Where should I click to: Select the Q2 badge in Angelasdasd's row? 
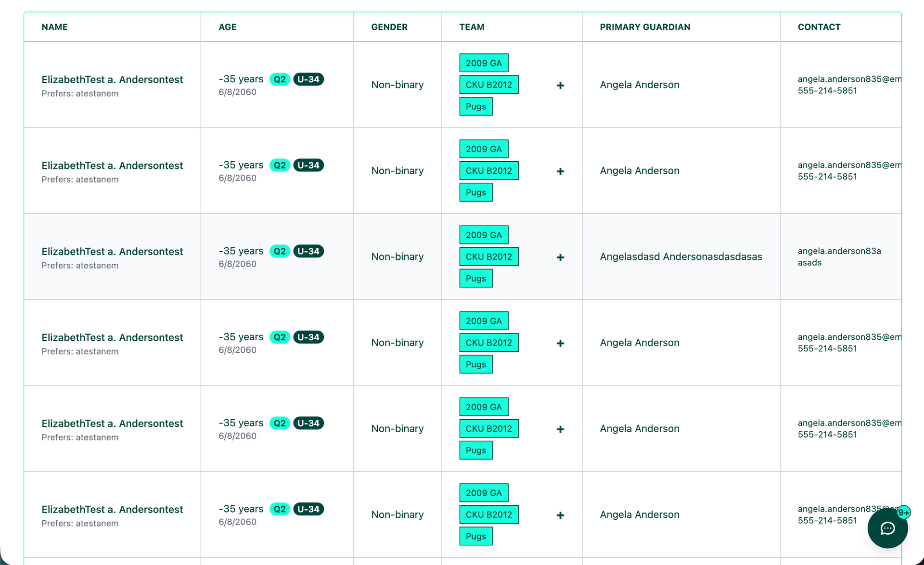point(280,251)
